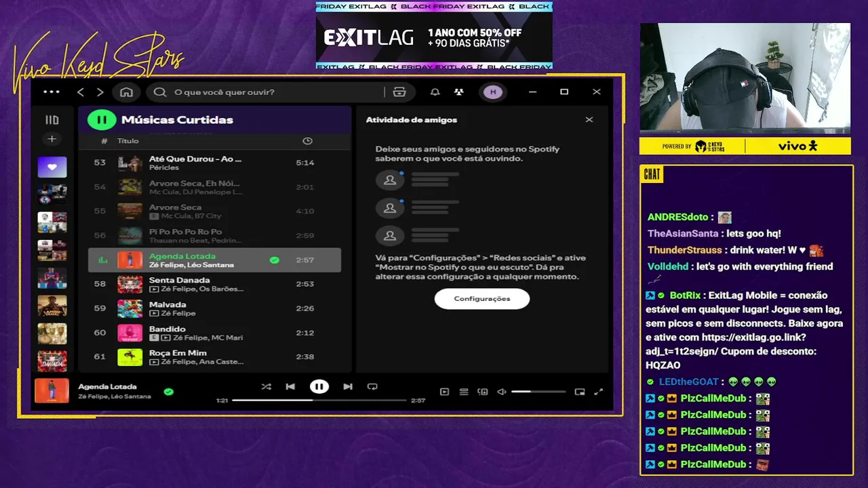Toggle the liked checkmark on Agenda Lotada row
Screen dimensions: 868x488
point(274,260)
